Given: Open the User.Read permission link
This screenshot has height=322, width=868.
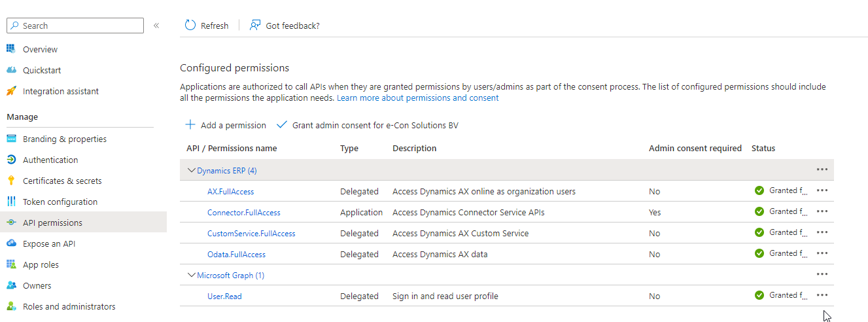Looking at the screenshot, I should point(224,296).
